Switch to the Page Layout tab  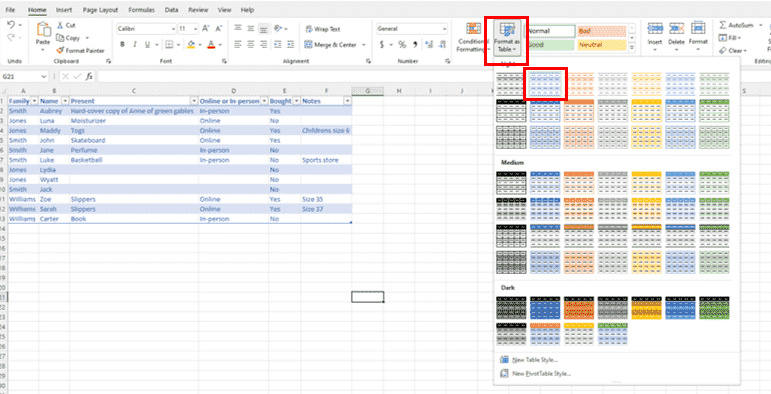point(100,10)
